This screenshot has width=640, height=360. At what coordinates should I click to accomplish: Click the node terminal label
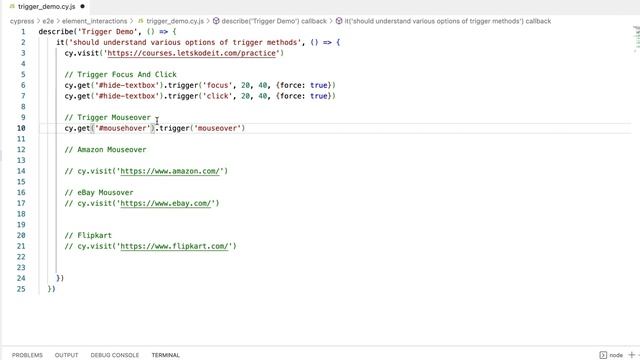click(x=616, y=355)
